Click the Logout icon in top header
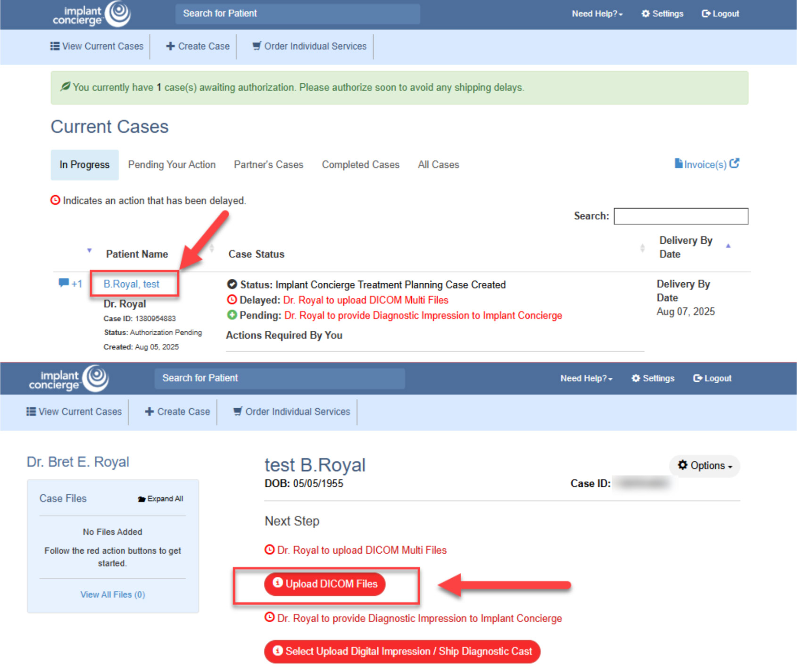This screenshot has width=797, height=672. click(x=706, y=14)
